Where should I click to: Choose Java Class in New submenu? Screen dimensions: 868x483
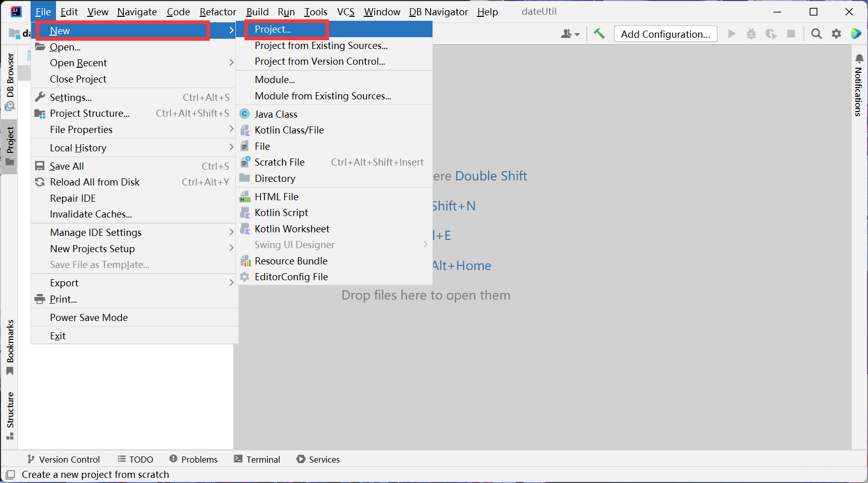pyautogui.click(x=276, y=114)
